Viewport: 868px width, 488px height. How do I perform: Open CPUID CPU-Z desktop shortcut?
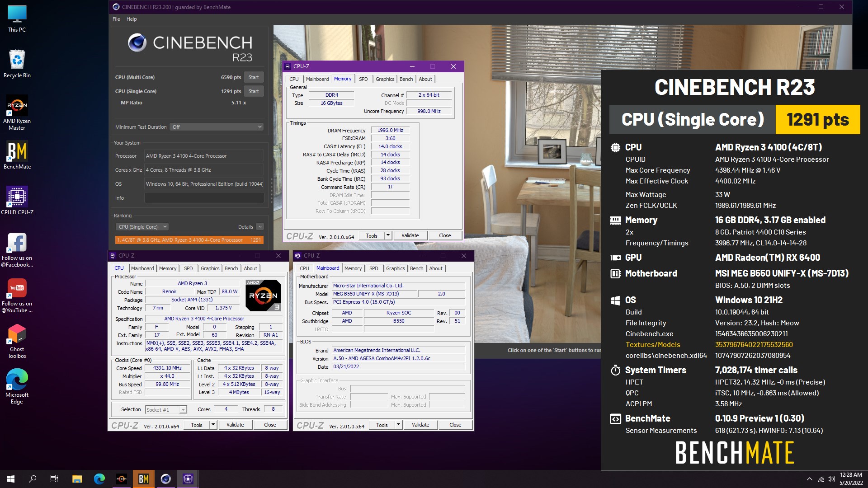coord(17,200)
